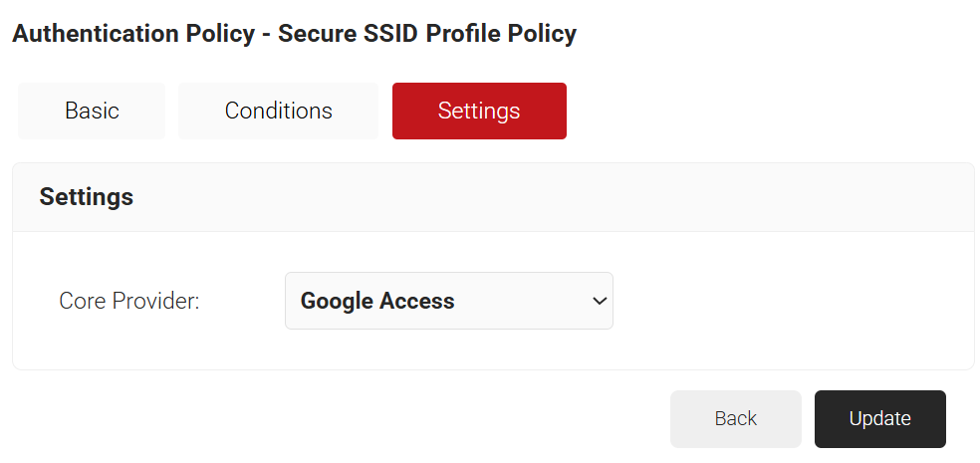View the policy Conditions tab
Viewport: 980px width, 463px height.
pyautogui.click(x=278, y=111)
